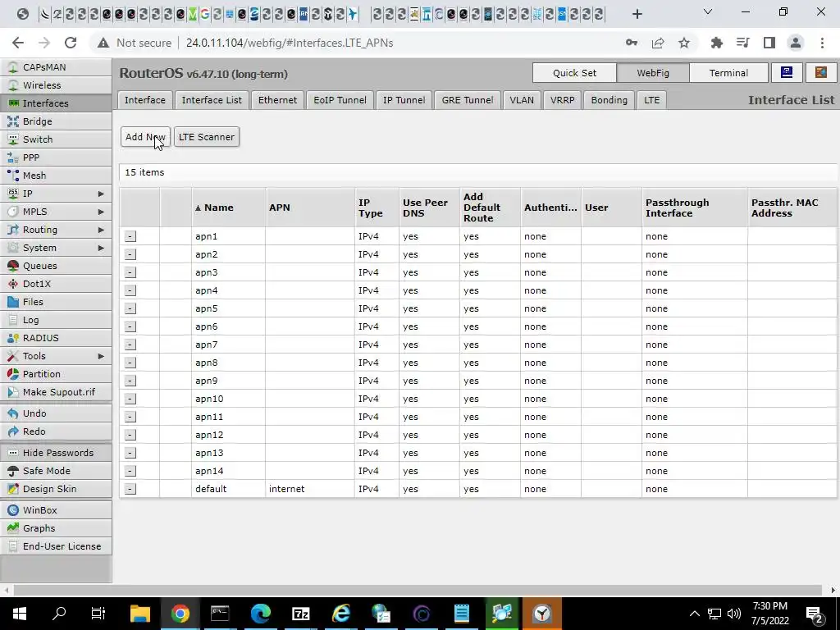Open Dot1X settings
The width and height of the screenshot is (840, 630).
click(x=56, y=284)
